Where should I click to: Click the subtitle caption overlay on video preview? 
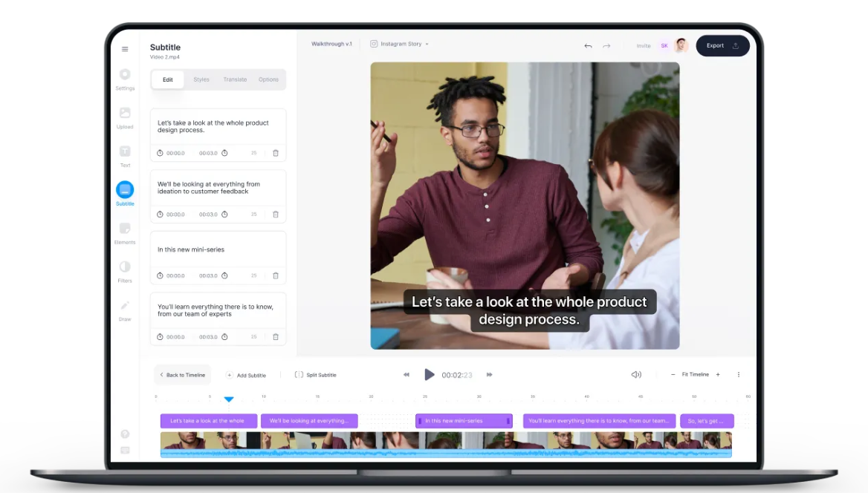coord(529,310)
